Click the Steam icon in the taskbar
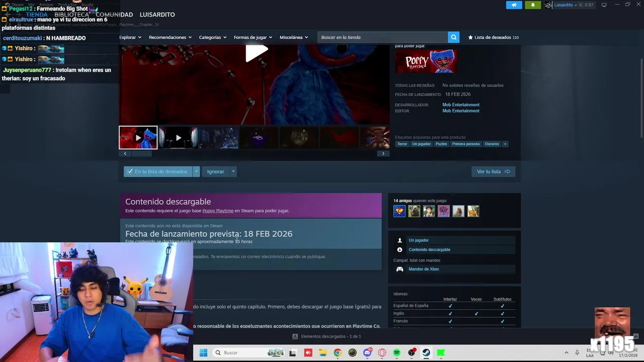Image resolution: width=644 pixels, height=362 pixels. (x=426, y=353)
